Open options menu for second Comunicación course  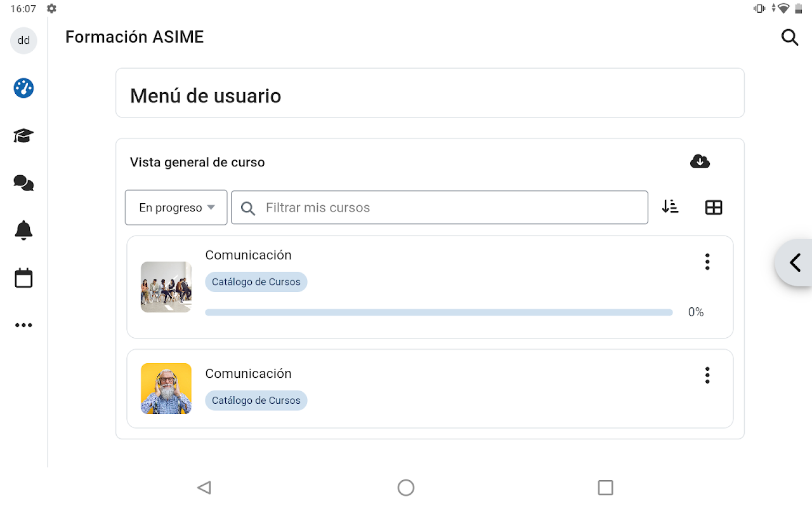pos(707,375)
